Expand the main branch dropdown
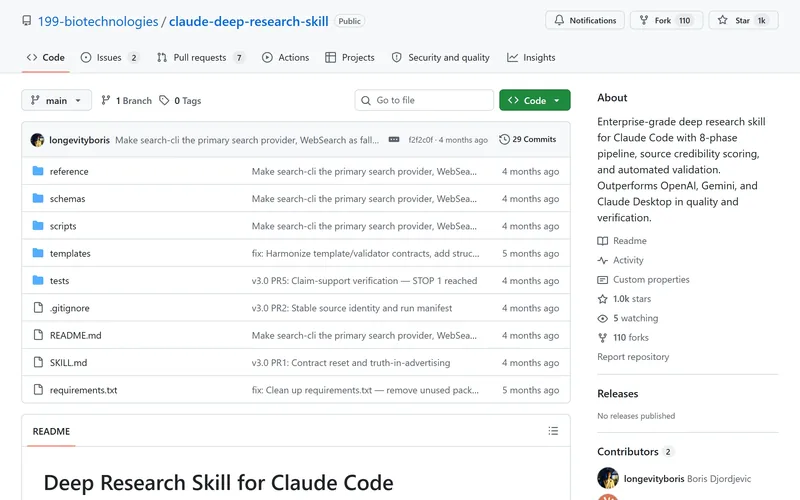800x500 pixels. point(56,101)
